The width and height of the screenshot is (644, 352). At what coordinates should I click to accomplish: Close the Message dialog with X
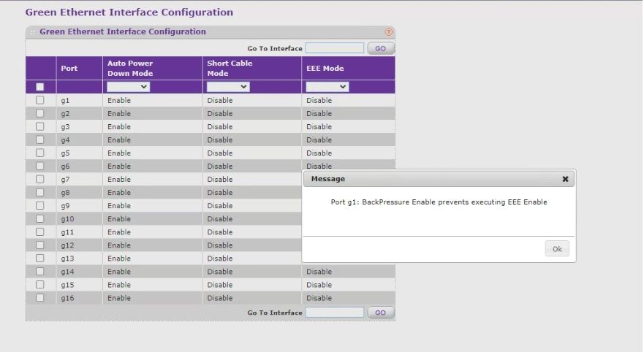pos(565,179)
